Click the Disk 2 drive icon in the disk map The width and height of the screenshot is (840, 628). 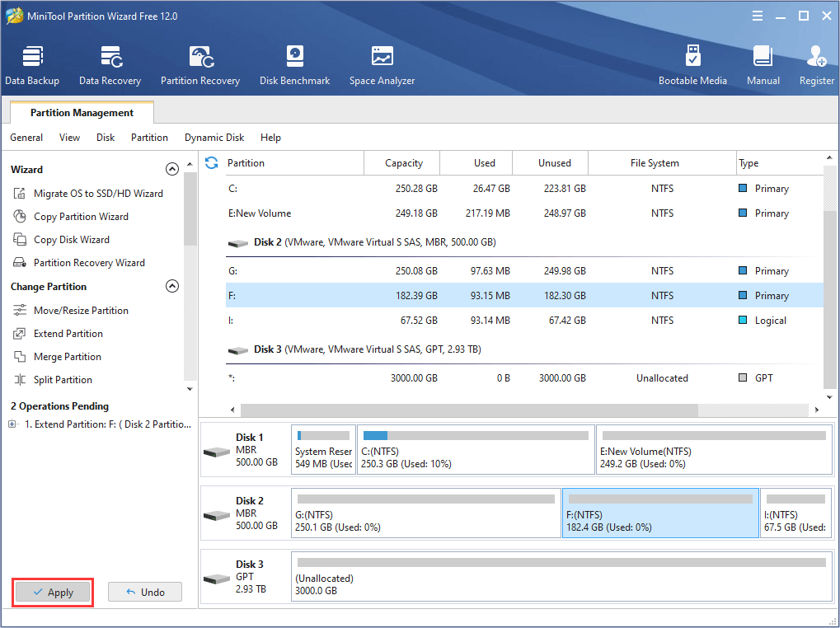tap(217, 515)
